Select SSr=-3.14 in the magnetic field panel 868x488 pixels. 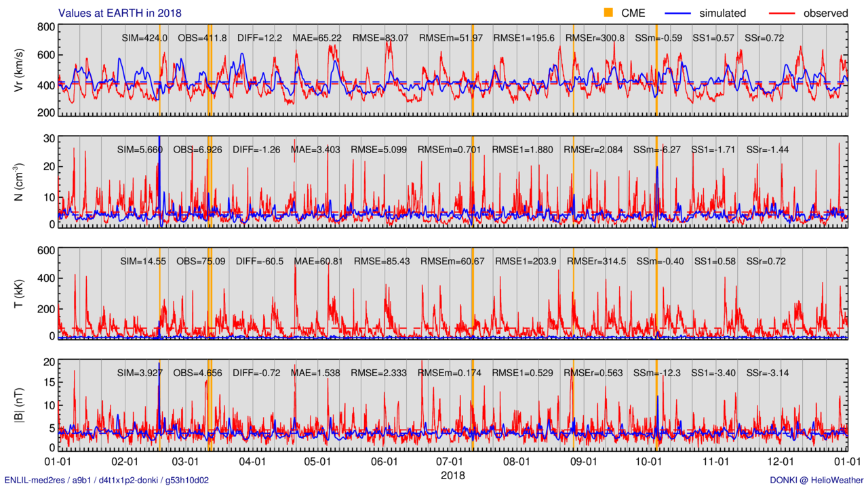click(x=768, y=373)
